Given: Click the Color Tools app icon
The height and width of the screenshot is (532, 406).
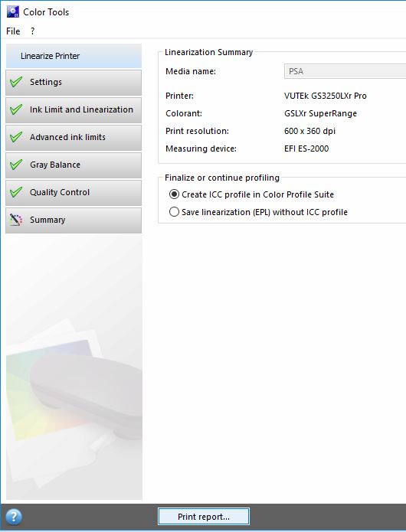Looking at the screenshot, I should tap(13, 11).
